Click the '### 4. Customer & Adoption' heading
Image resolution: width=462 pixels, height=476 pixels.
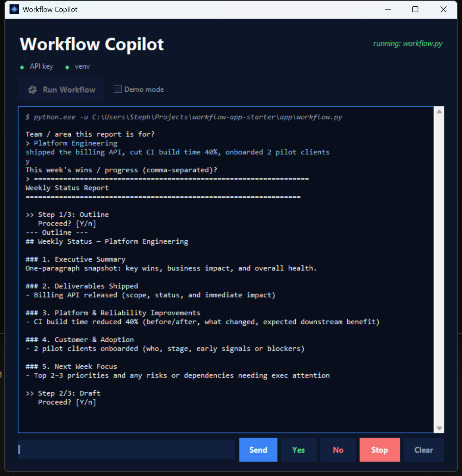[x=79, y=340]
